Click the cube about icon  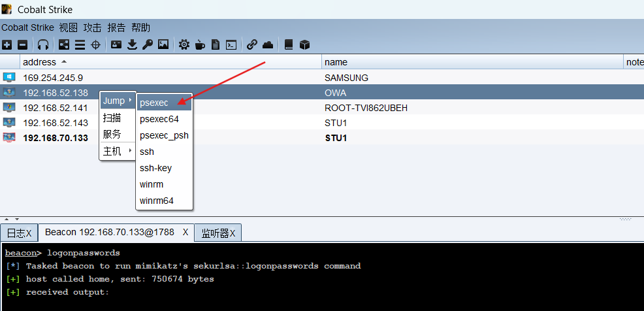(x=304, y=45)
